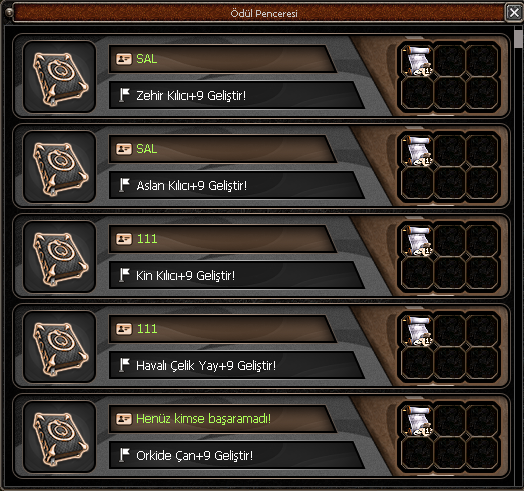
Task: Click the first SAL winner name field
Action: [222, 59]
